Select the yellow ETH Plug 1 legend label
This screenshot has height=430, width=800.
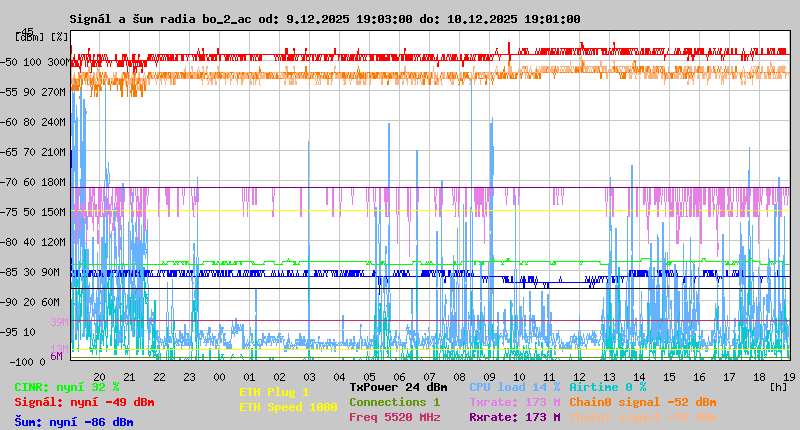click(274, 393)
